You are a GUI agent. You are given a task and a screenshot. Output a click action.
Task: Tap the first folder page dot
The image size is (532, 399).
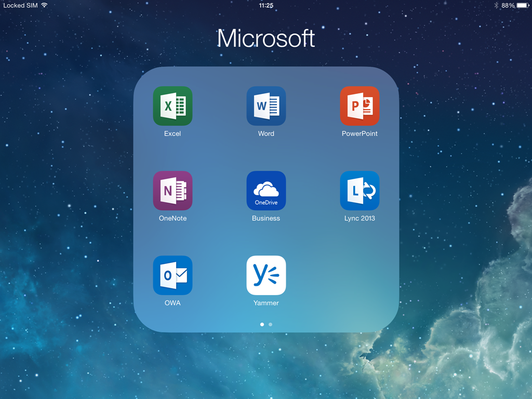click(x=262, y=324)
